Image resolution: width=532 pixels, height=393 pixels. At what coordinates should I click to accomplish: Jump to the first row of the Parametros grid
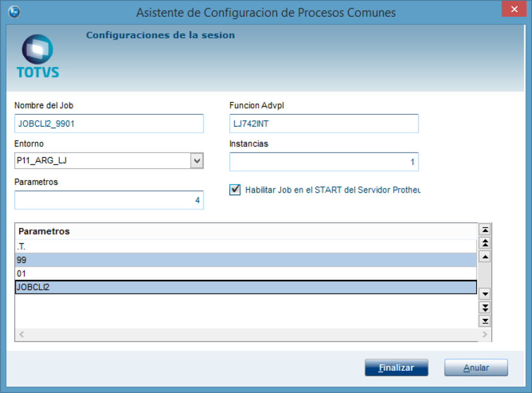(485, 230)
